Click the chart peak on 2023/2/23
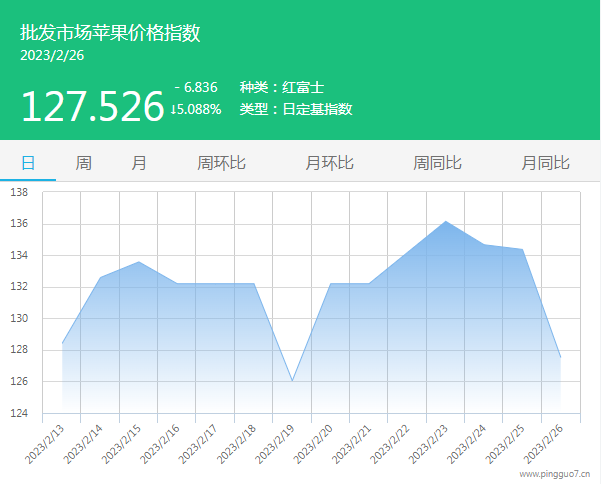 click(x=445, y=221)
